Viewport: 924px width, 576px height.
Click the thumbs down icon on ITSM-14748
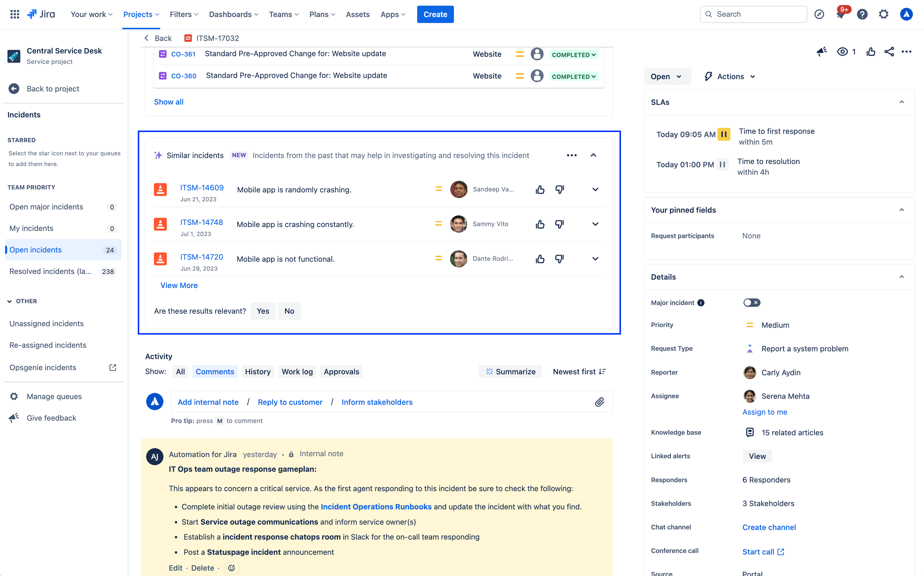[560, 224]
